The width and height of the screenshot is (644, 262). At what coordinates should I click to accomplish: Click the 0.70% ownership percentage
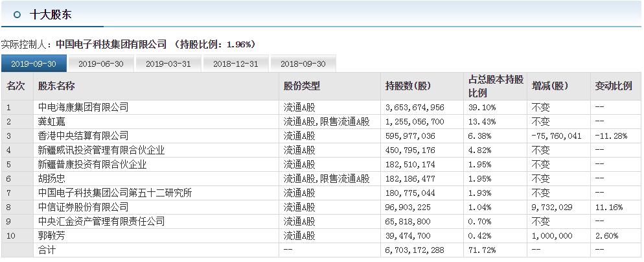(x=479, y=221)
